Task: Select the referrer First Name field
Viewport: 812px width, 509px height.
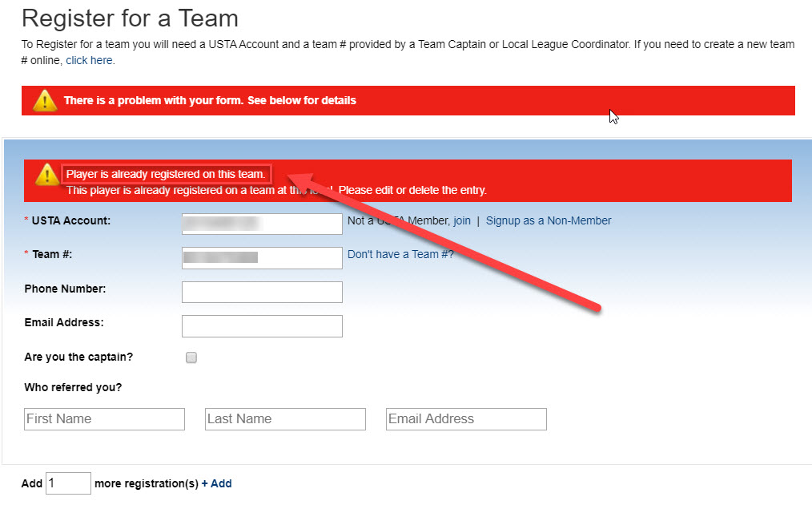Action: 104,418
